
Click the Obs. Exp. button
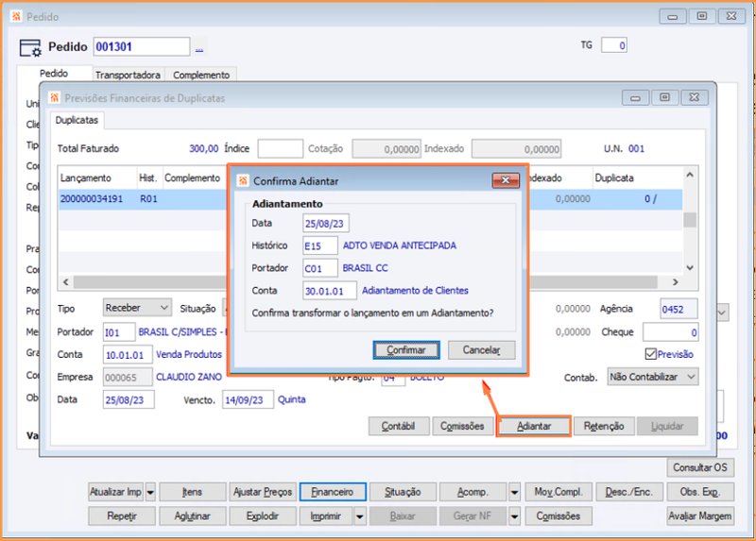pyautogui.click(x=700, y=492)
